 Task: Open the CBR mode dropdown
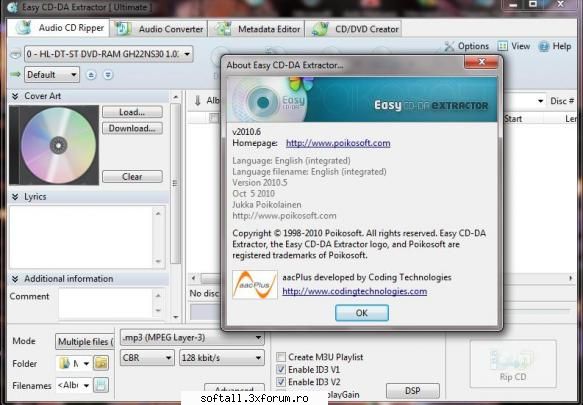click(147, 358)
